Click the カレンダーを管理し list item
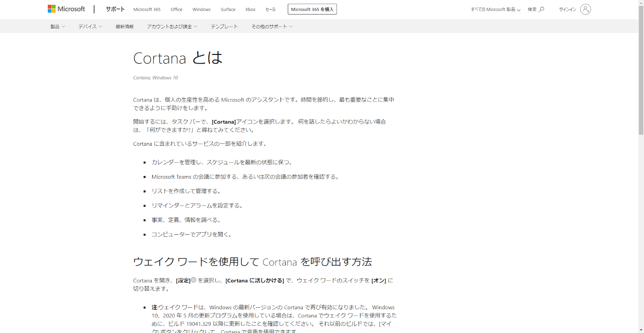The image size is (644, 333). [222, 162]
